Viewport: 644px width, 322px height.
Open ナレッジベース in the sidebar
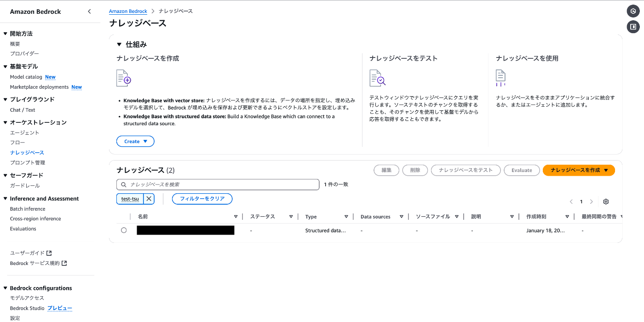click(27, 153)
